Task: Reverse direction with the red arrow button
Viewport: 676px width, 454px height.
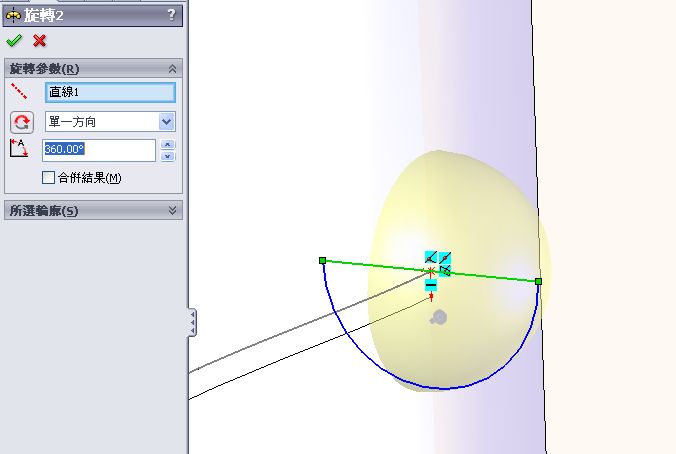Action: (22, 122)
